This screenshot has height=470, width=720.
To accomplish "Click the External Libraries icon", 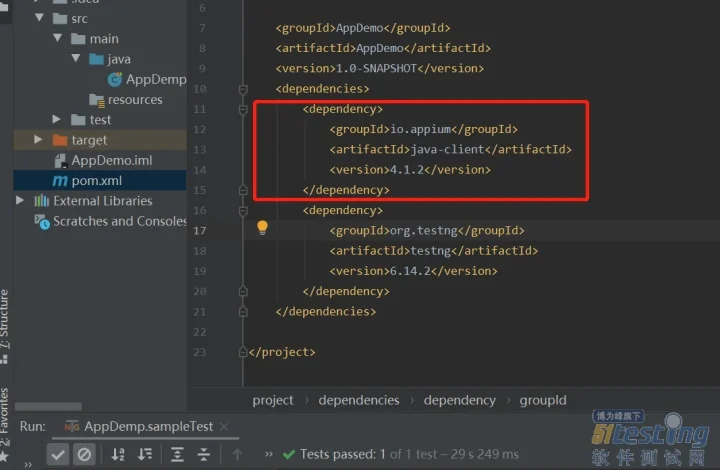I will tap(42, 201).
